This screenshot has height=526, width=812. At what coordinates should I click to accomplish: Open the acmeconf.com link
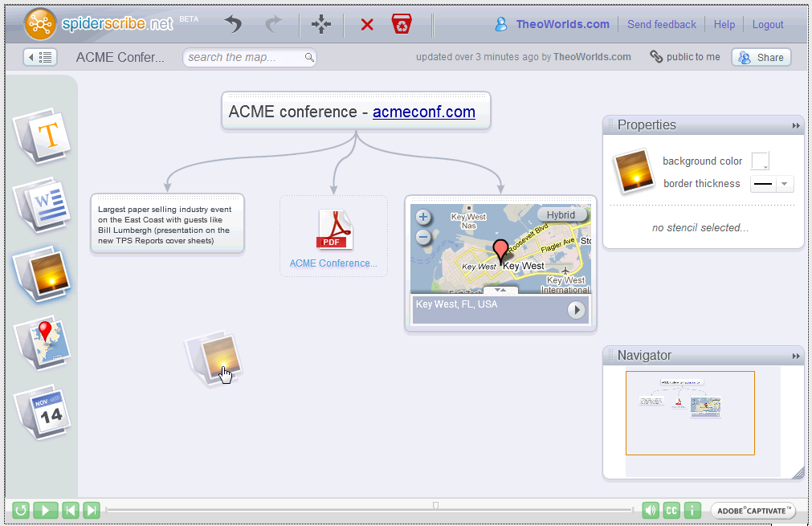[423, 112]
